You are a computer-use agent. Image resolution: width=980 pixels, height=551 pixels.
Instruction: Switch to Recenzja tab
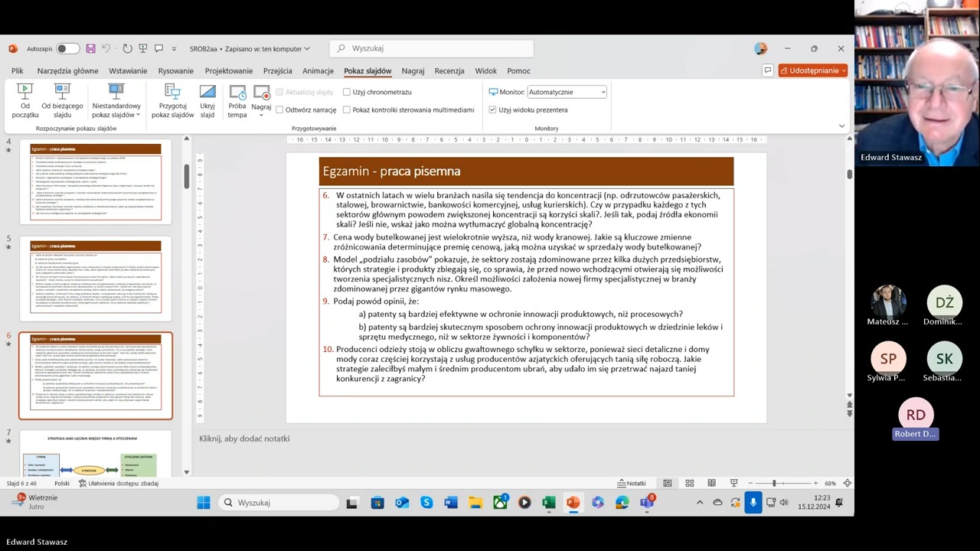449,71
